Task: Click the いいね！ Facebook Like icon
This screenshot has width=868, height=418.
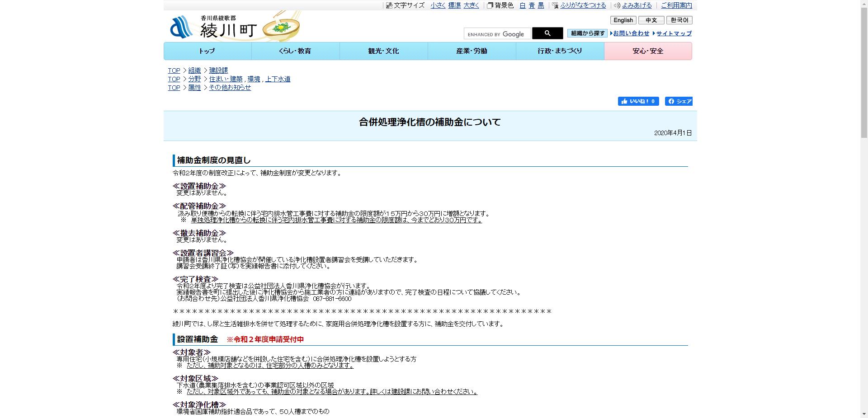Action: (x=625, y=101)
